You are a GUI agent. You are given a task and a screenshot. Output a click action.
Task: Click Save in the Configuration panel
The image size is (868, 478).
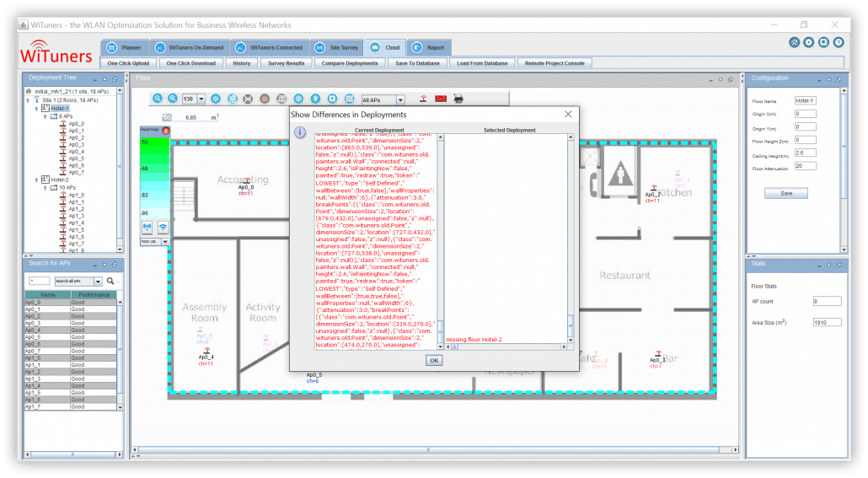click(786, 193)
